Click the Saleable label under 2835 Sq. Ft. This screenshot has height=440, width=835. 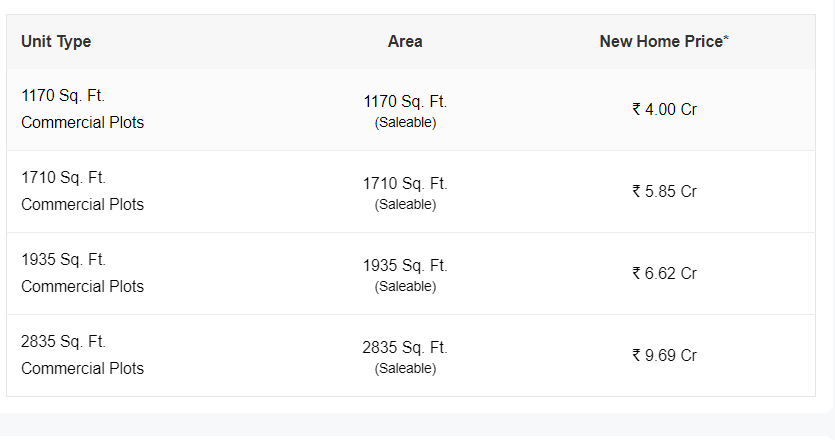405,369
